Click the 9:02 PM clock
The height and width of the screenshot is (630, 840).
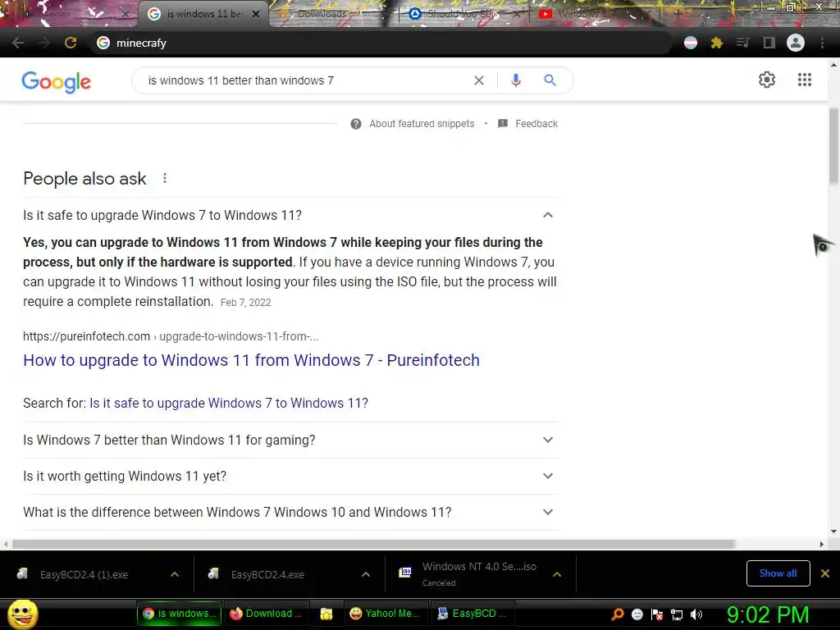(768, 614)
